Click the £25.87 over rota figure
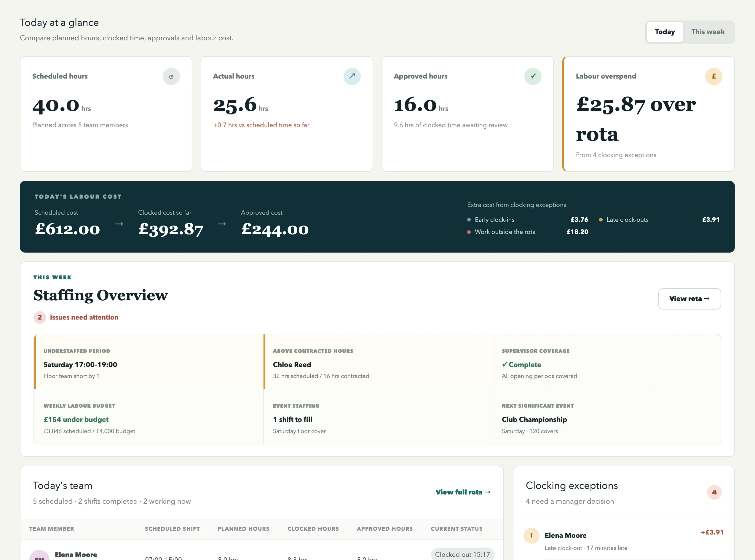This screenshot has height=560, width=755. (636, 119)
